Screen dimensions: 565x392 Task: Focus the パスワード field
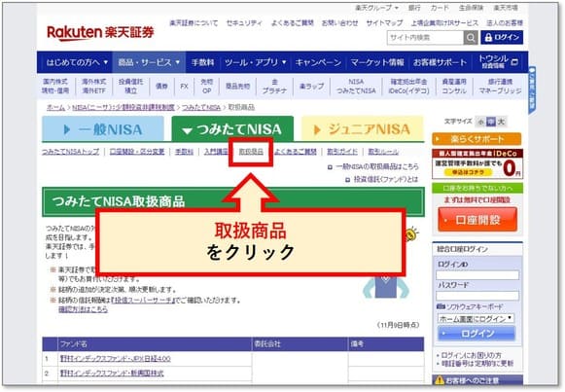pyautogui.click(x=477, y=296)
